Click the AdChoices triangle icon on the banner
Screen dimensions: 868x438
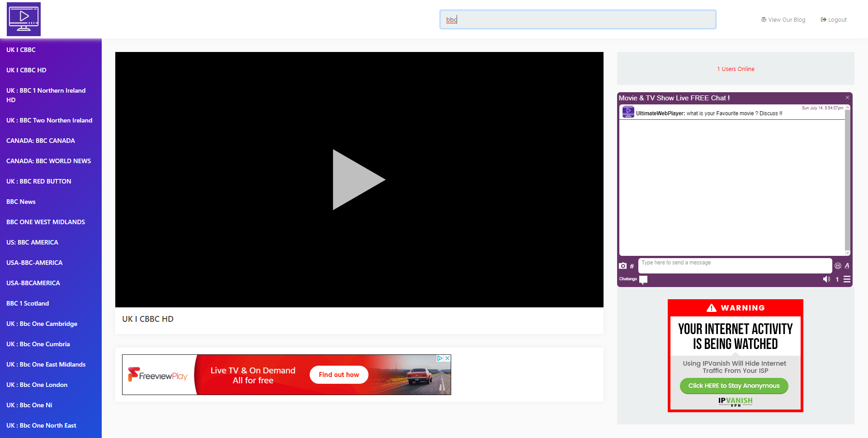click(440, 358)
